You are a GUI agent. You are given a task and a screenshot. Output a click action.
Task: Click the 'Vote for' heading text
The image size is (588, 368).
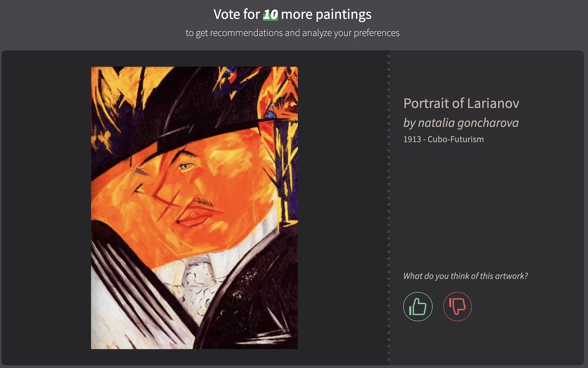[x=237, y=14]
